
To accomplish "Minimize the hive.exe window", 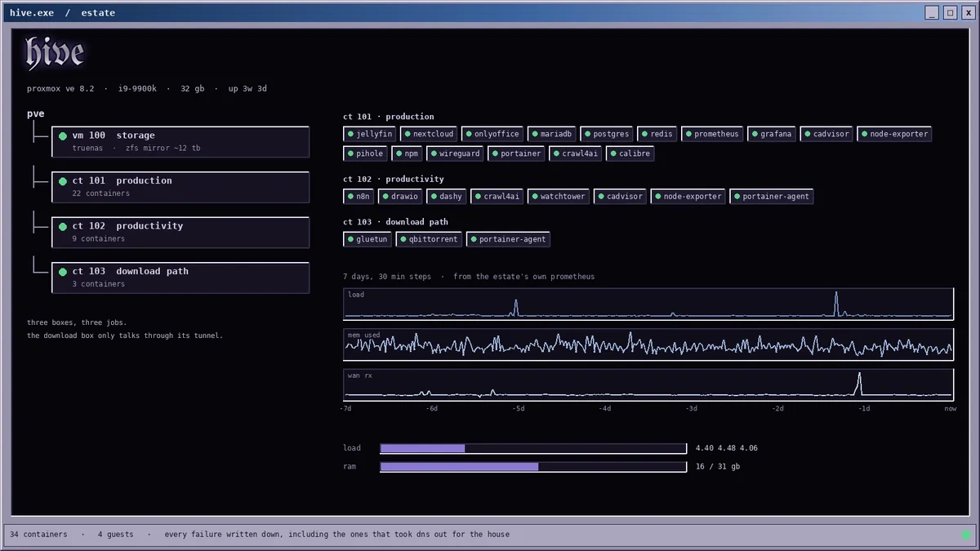I will tap(932, 12).
